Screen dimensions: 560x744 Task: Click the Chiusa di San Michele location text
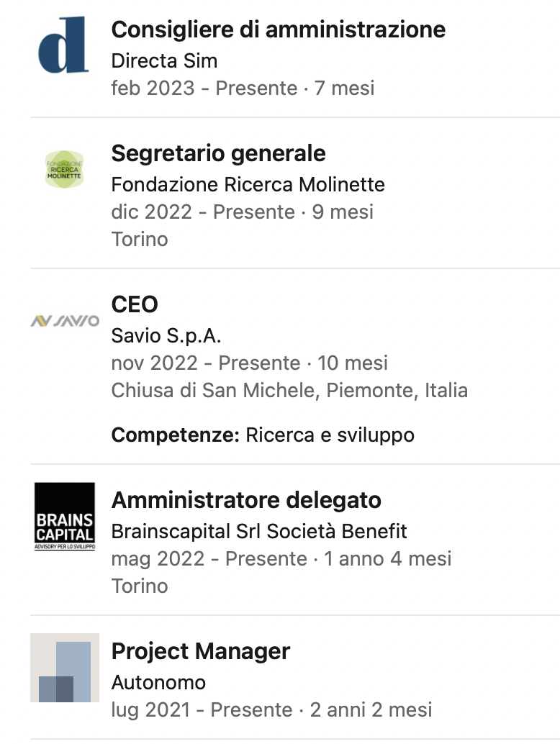(x=289, y=391)
